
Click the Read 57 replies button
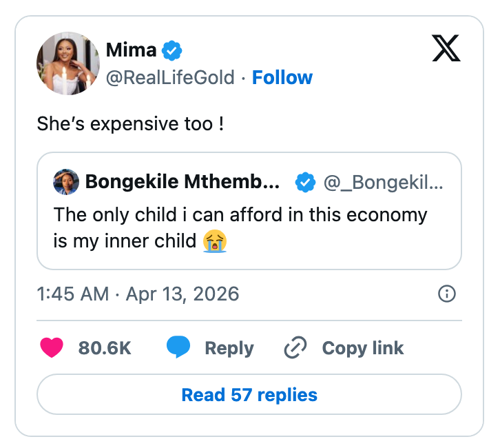pyautogui.click(x=249, y=395)
